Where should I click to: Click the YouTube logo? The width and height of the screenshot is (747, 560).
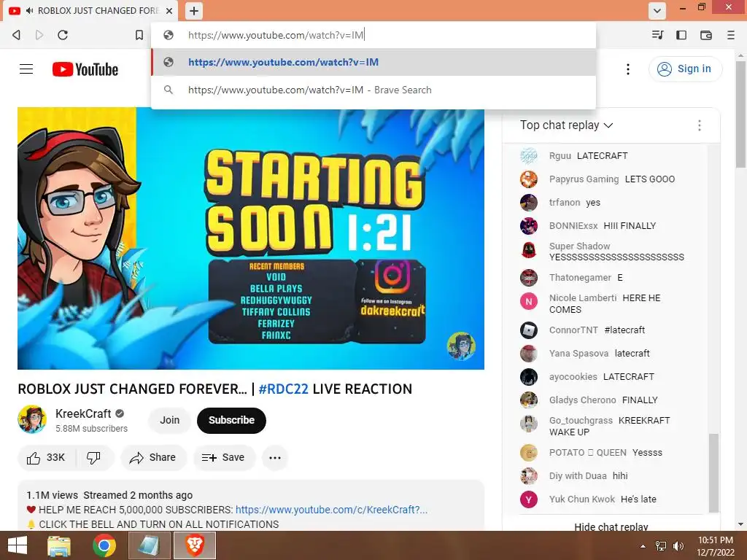85,69
